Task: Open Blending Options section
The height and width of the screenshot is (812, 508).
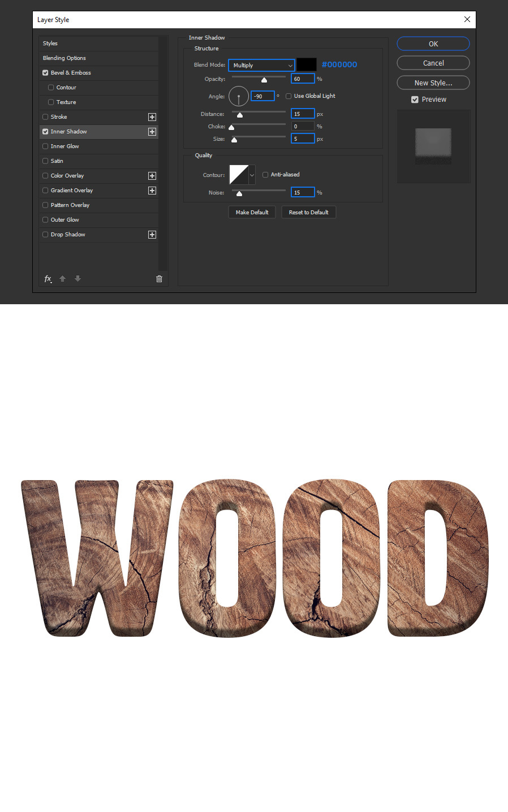Action: tap(99, 58)
